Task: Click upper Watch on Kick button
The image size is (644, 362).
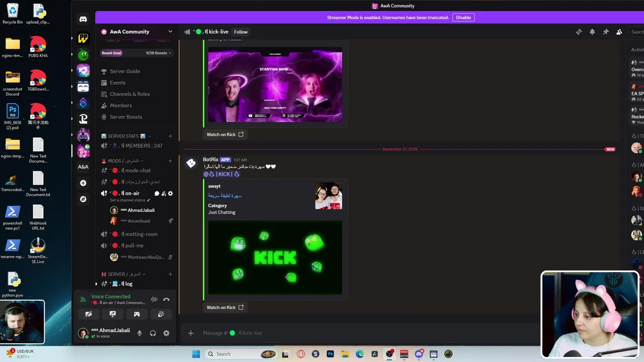Action: [225, 134]
